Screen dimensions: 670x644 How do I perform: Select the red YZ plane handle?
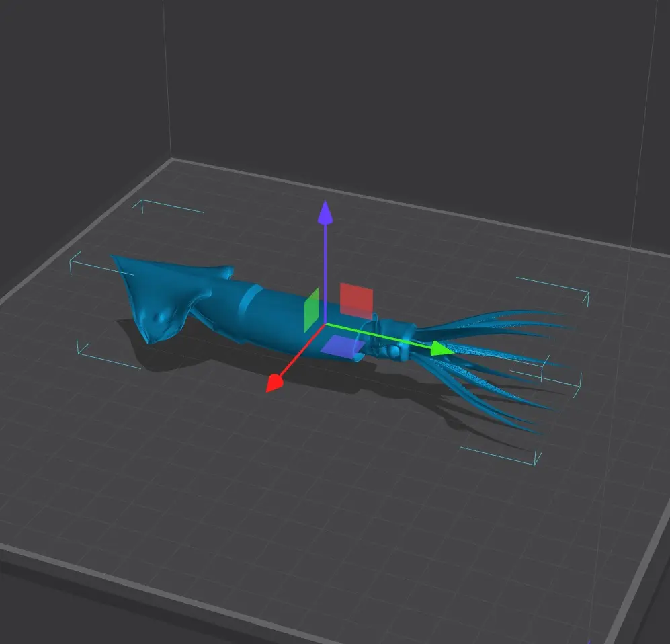(356, 300)
